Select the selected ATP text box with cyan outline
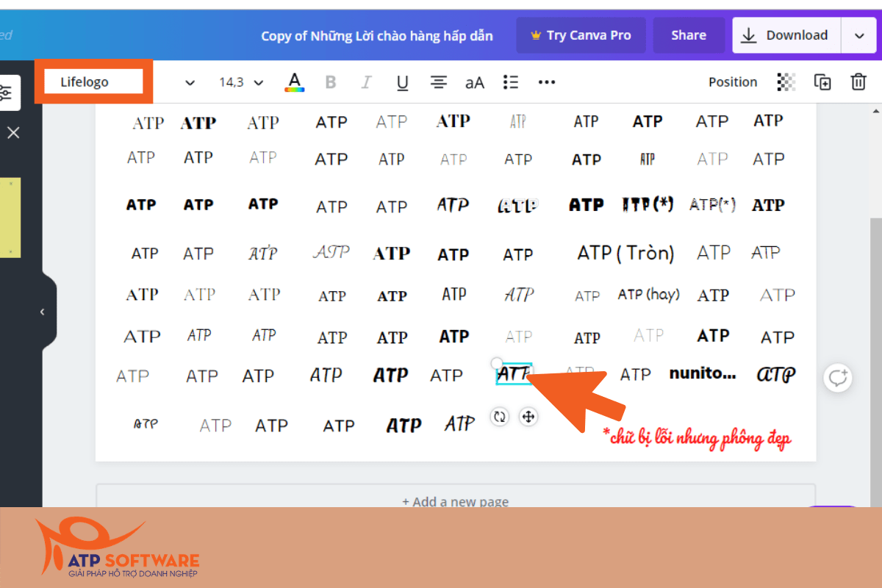The height and width of the screenshot is (588, 882). (514, 373)
